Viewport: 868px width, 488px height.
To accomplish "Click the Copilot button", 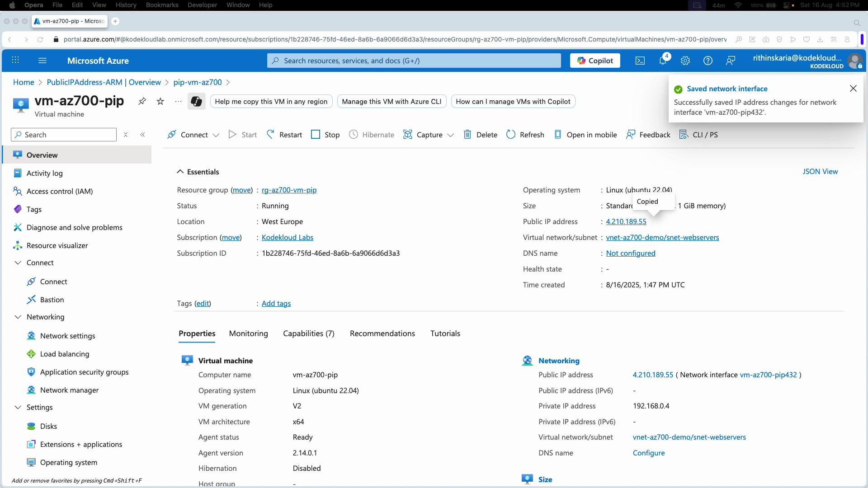I will click(595, 61).
